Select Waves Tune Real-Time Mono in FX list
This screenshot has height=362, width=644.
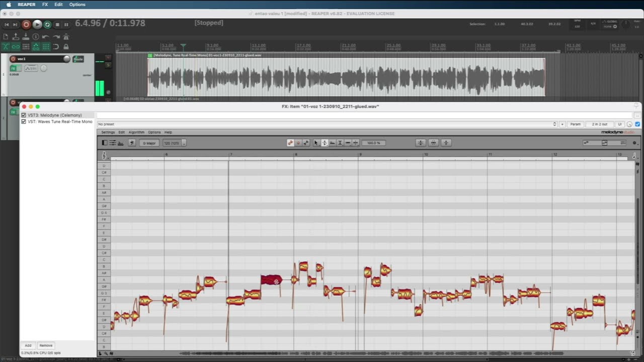(60, 122)
